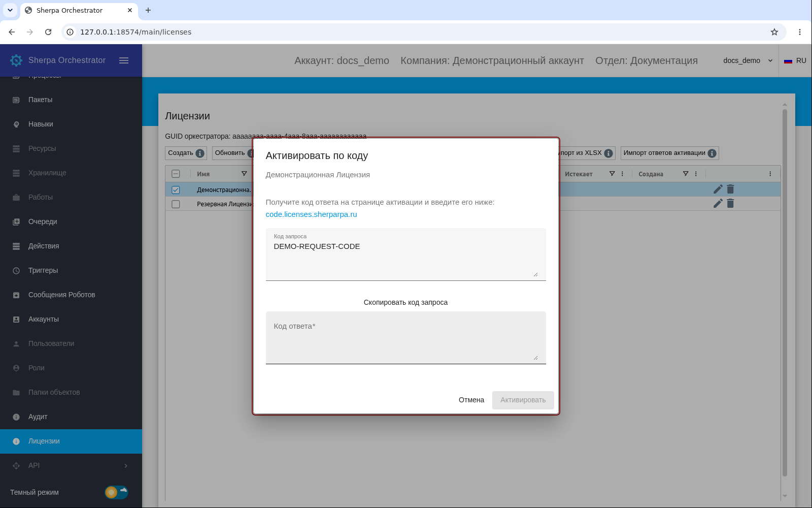Open the hamburger menu next to Sherpa Orchestrator
The image size is (812, 508).
pos(124,60)
